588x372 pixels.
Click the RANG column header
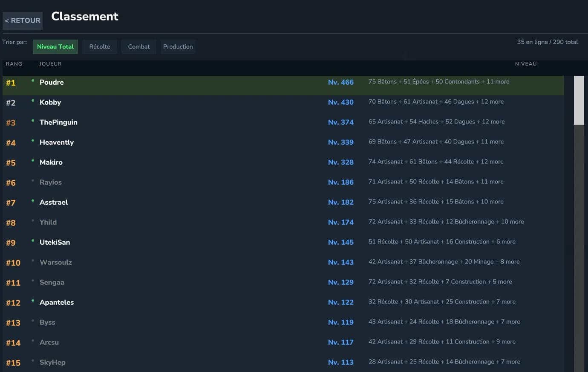pos(14,64)
